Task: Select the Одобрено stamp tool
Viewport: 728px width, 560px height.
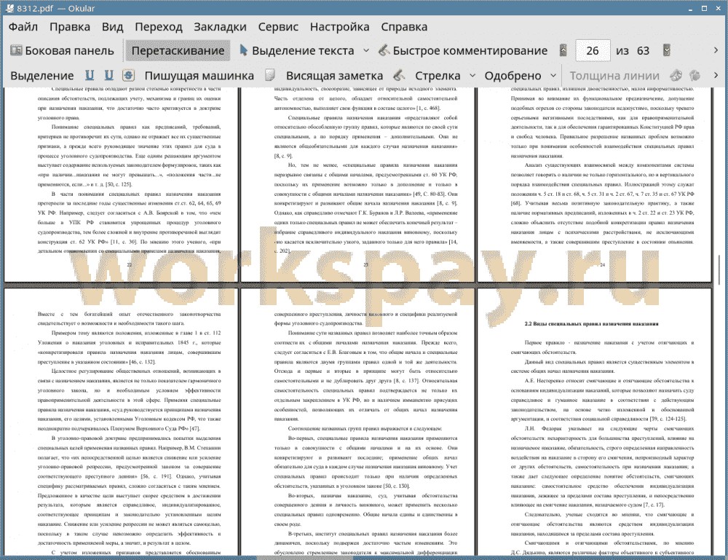Action: click(x=513, y=76)
